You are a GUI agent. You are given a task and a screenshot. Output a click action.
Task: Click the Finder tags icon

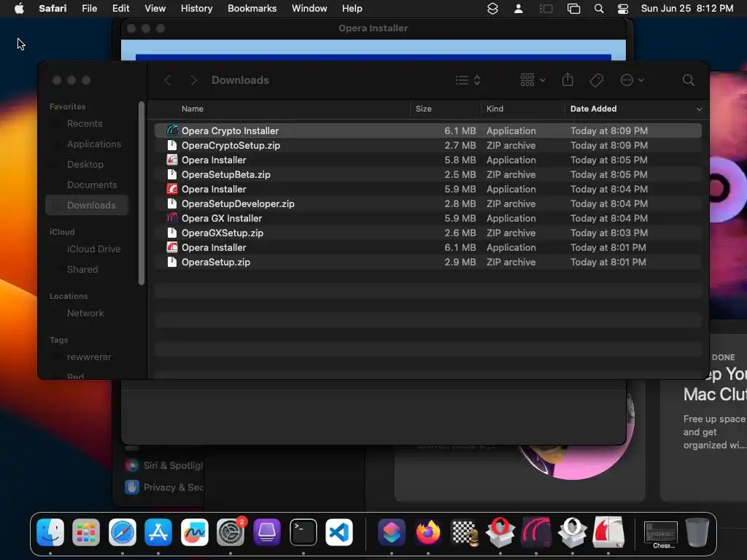(x=596, y=80)
